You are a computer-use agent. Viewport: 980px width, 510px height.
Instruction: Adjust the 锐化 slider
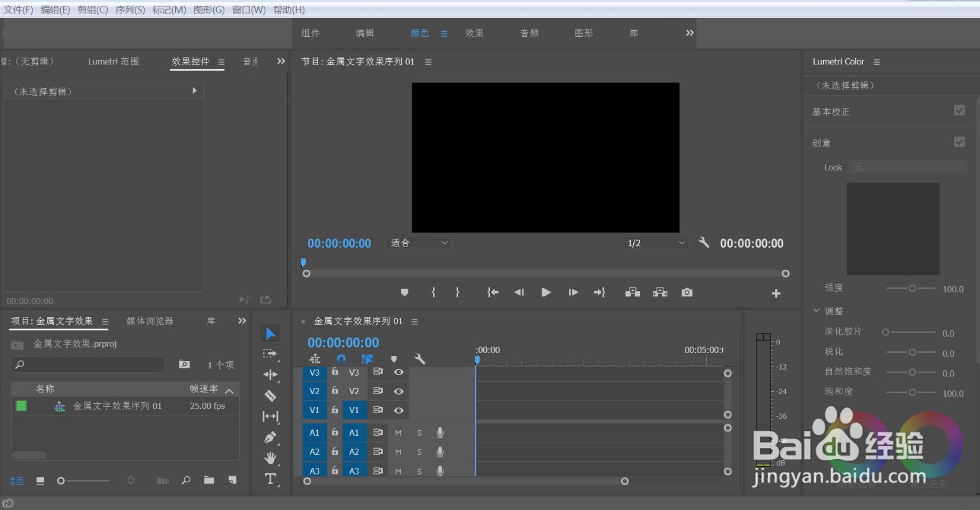tap(911, 352)
